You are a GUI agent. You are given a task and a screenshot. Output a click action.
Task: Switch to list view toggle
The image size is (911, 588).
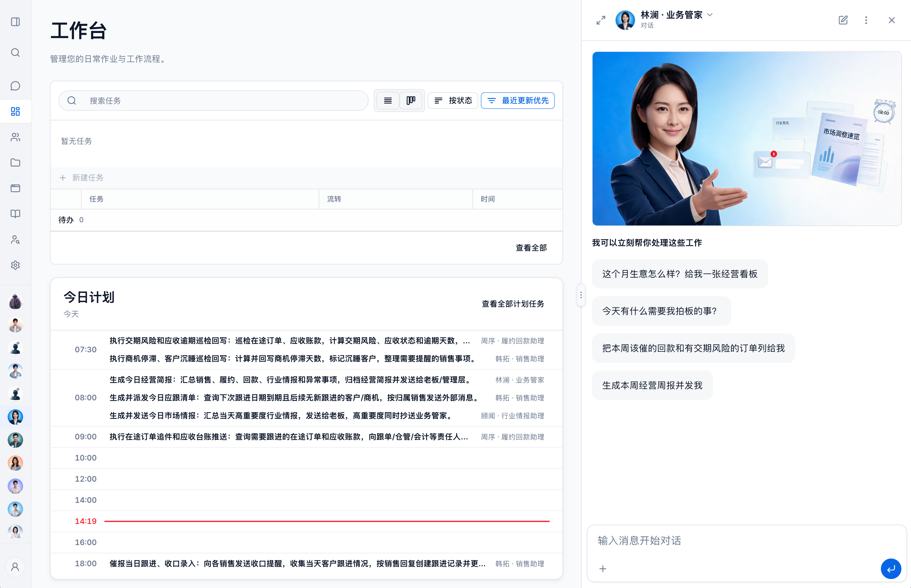point(388,101)
